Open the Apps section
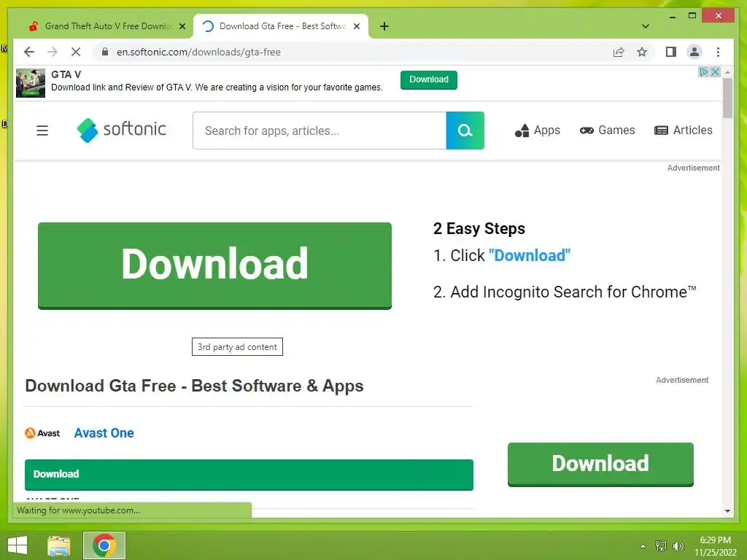This screenshot has width=747, height=560. [x=538, y=131]
